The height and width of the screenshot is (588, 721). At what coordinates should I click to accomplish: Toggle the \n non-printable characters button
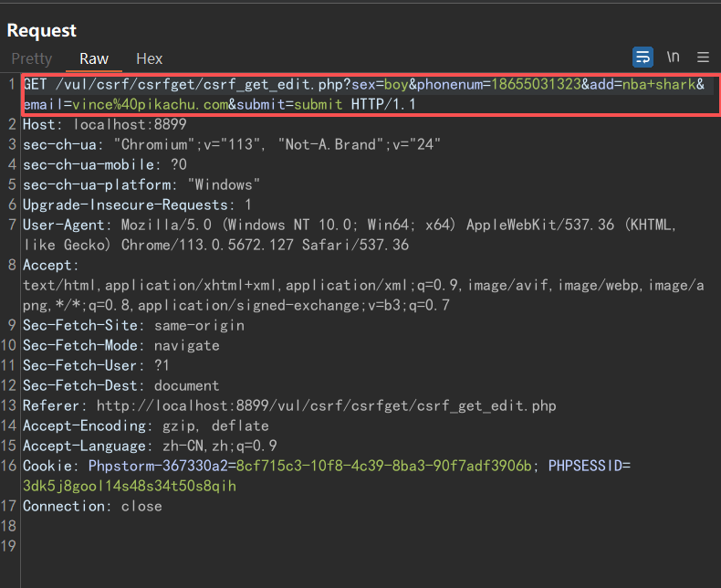pos(673,58)
